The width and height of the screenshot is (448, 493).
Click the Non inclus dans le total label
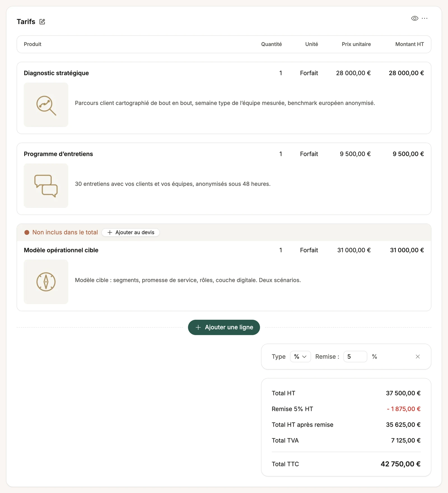click(65, 232)
